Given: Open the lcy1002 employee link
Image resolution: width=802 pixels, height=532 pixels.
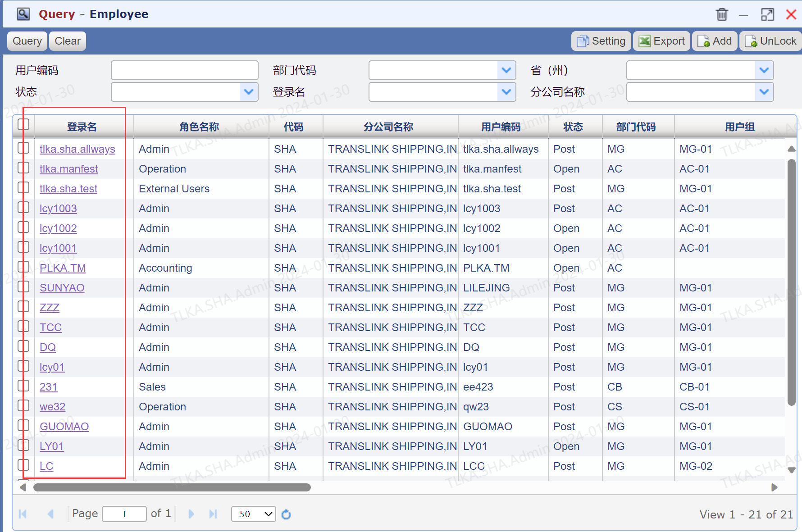Looking at the screenshot, I should coord(58,228).
